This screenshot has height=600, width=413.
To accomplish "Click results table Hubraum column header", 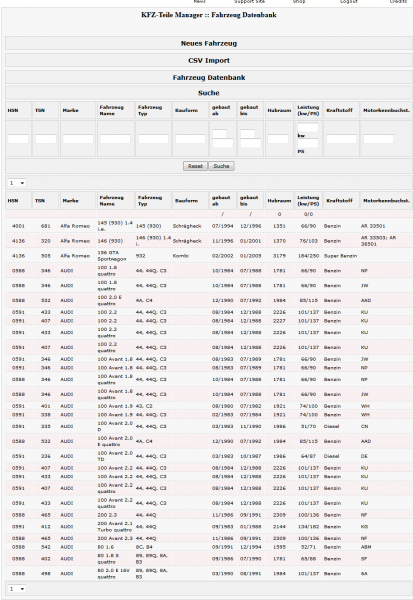I will coord(279,201).
